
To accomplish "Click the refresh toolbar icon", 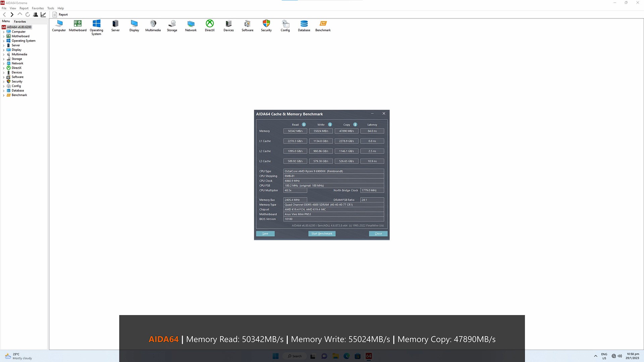I will point(28,14).
